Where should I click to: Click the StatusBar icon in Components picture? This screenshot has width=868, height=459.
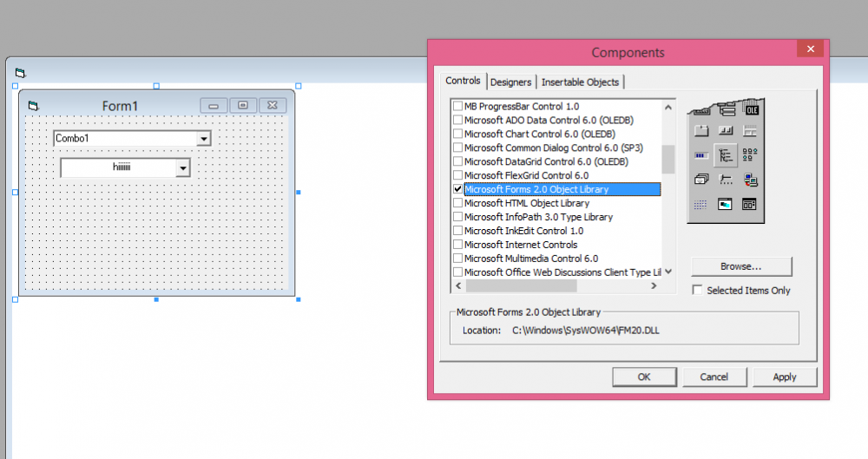[x=750, y=131]
